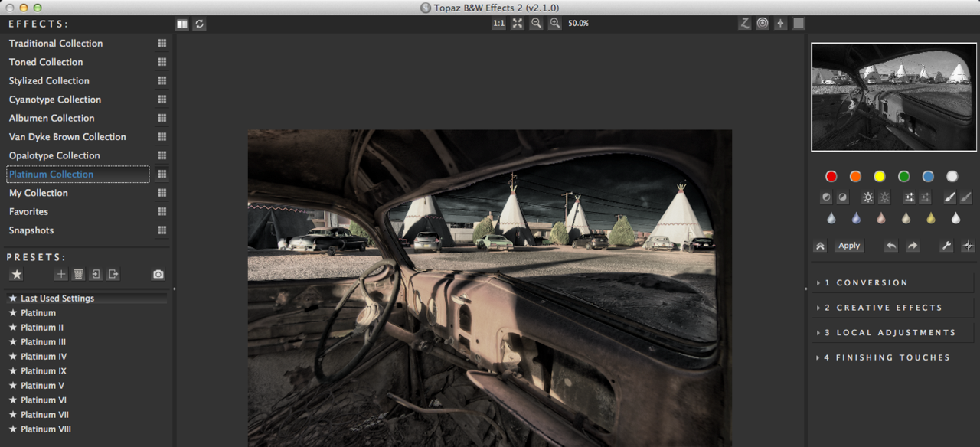Image resolution: width=980 pixels, height=447 pixels.
Task: Click the dim sliders adjustment icon
Action: [x=925, y=197]
